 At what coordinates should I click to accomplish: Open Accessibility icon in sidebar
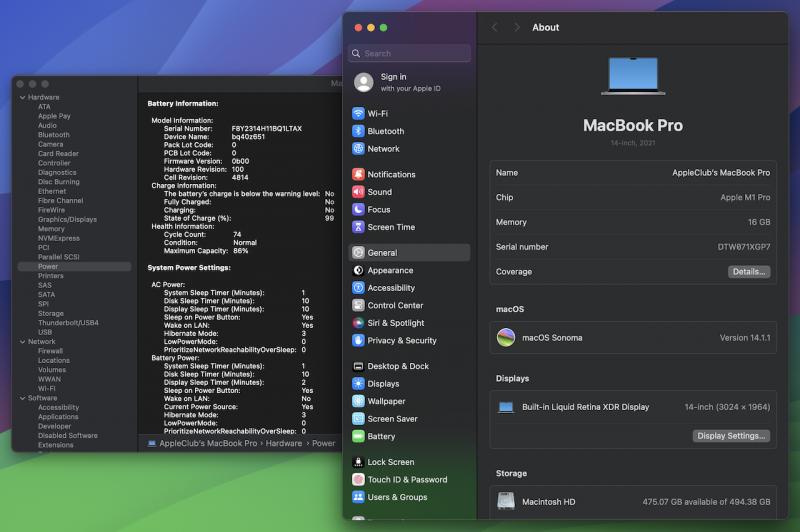point(358,288)
